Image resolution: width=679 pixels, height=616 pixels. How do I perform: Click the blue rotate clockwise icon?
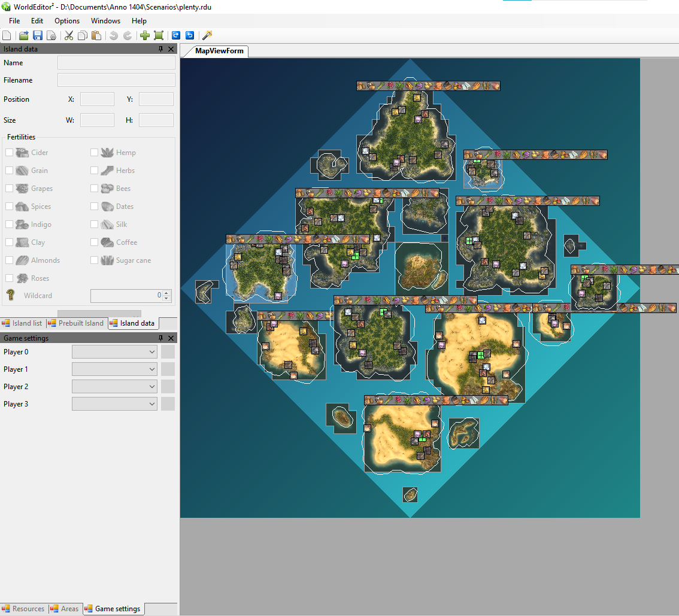click(176, 35)
